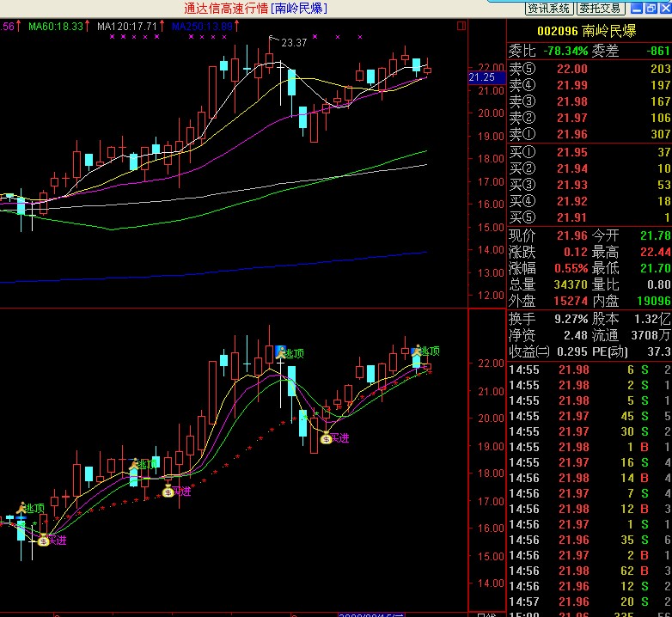The image size is (672, 617).
Task: Minimize the 通达信 window
Action: click(x=637, y=8)
